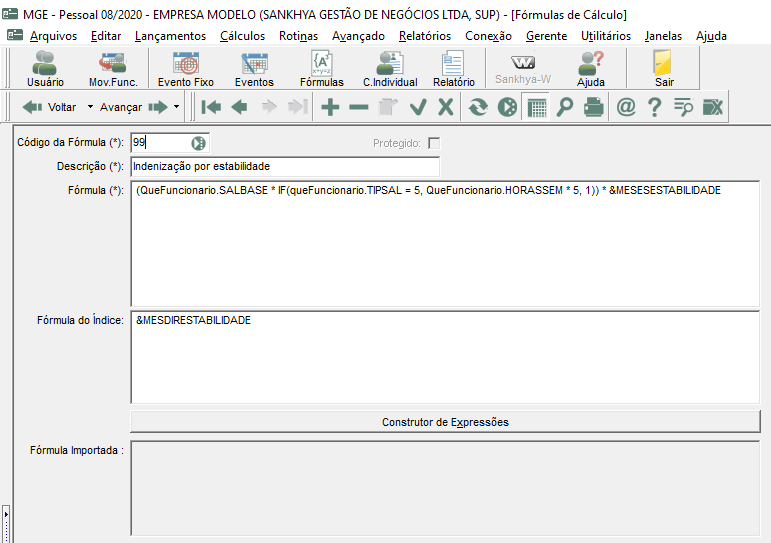
Task: Click the Construtor de Expressões button
Action: click(x=445, y=422)
